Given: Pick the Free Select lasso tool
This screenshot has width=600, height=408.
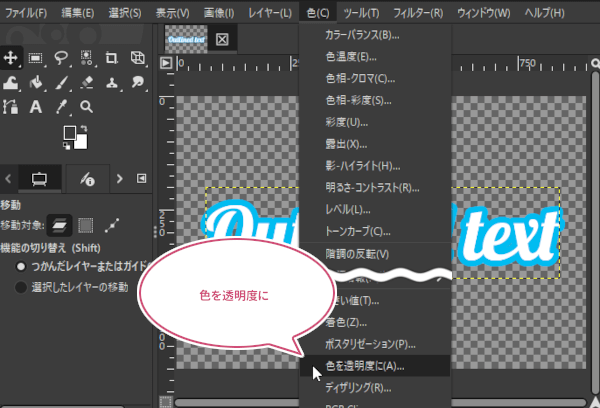Looking at the screenshot, I should pyautogui.click(x=61, y=58).
